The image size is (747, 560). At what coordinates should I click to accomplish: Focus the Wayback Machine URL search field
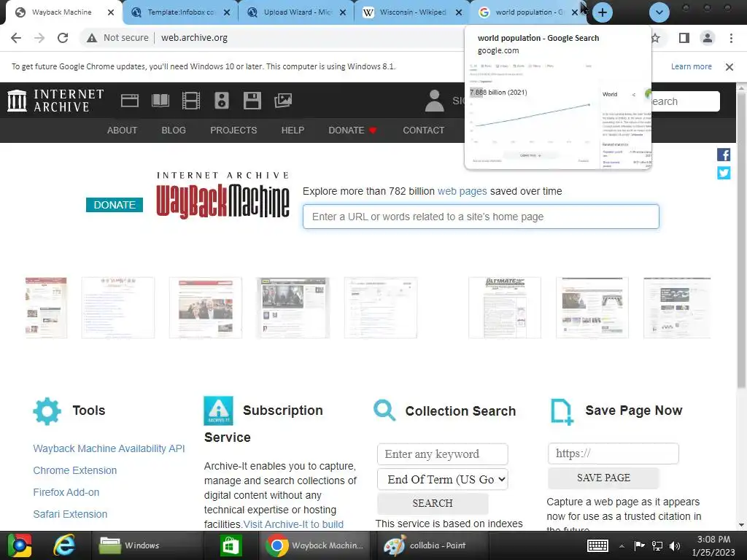point(481,217)
